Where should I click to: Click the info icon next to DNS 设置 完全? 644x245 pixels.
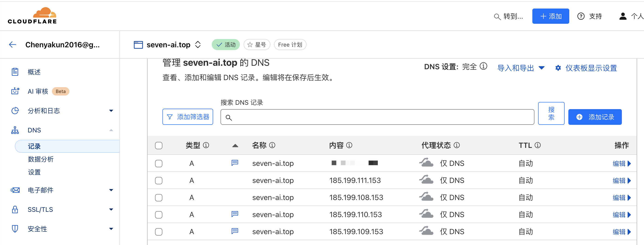pyautogui.click(x=483, y=66)
